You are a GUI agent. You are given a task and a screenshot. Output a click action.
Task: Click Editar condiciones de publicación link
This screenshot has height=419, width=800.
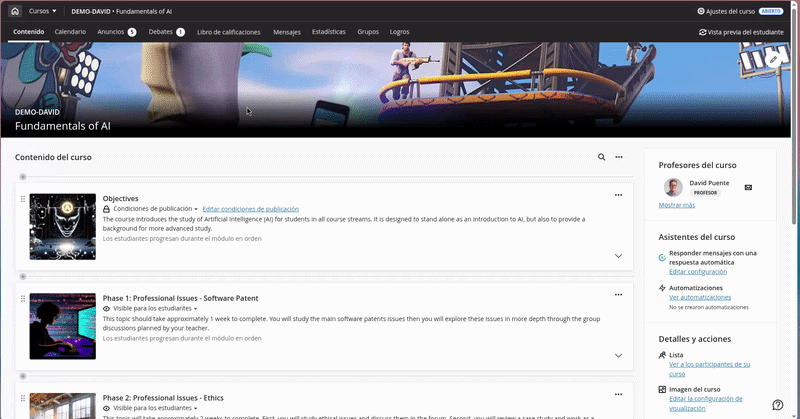[x=251, y=209]
